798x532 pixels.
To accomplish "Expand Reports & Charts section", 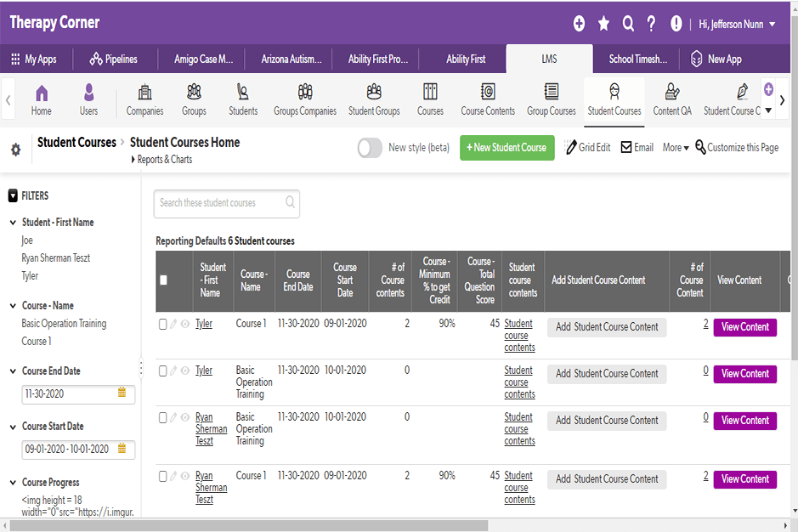I will [x=161, y=160].
